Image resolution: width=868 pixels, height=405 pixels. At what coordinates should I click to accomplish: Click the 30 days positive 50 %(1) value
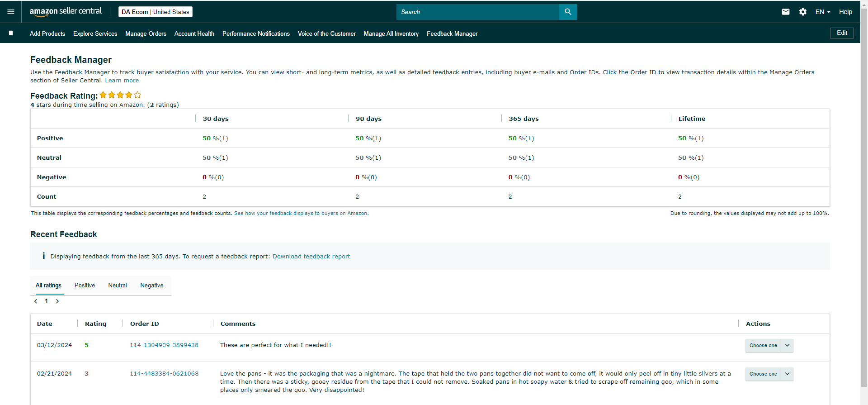click(x=215, y=138)
